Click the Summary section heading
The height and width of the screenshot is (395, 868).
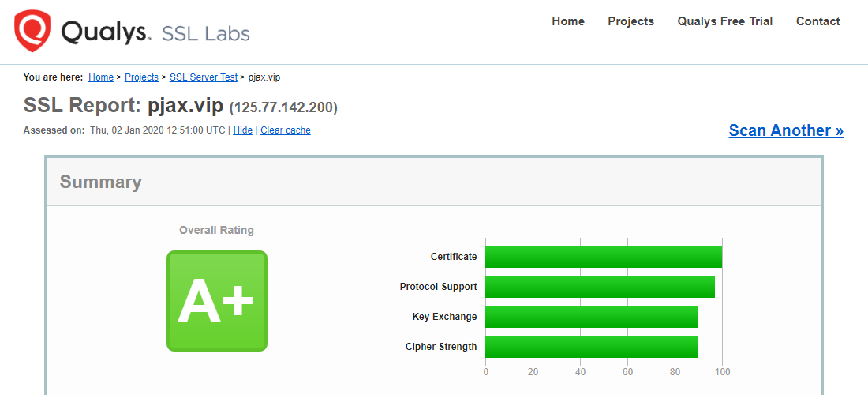(101, 182)
